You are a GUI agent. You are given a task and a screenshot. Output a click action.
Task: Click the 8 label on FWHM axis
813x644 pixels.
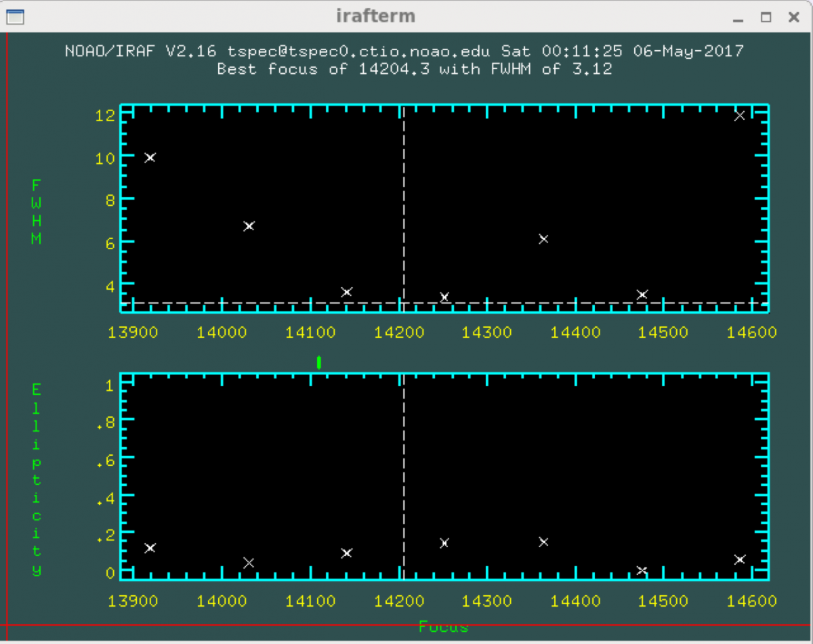108,200
